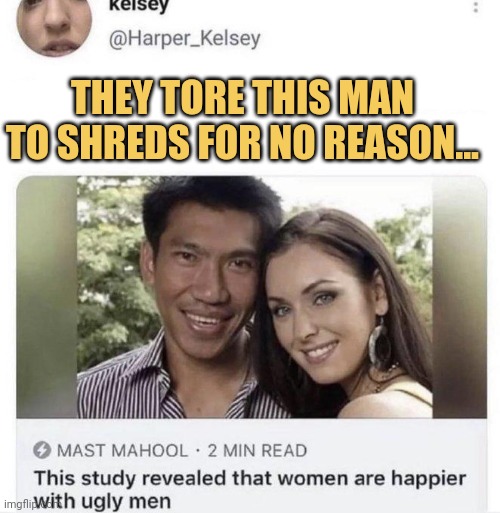Click the blurred left edge of the photo
500x513 pixels.
pyautogui.click(x=47, y=297)
